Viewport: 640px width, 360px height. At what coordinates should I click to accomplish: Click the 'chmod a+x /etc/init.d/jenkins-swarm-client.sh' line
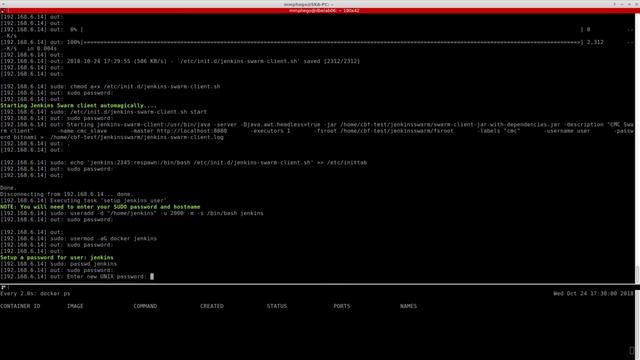click(110, 87)
